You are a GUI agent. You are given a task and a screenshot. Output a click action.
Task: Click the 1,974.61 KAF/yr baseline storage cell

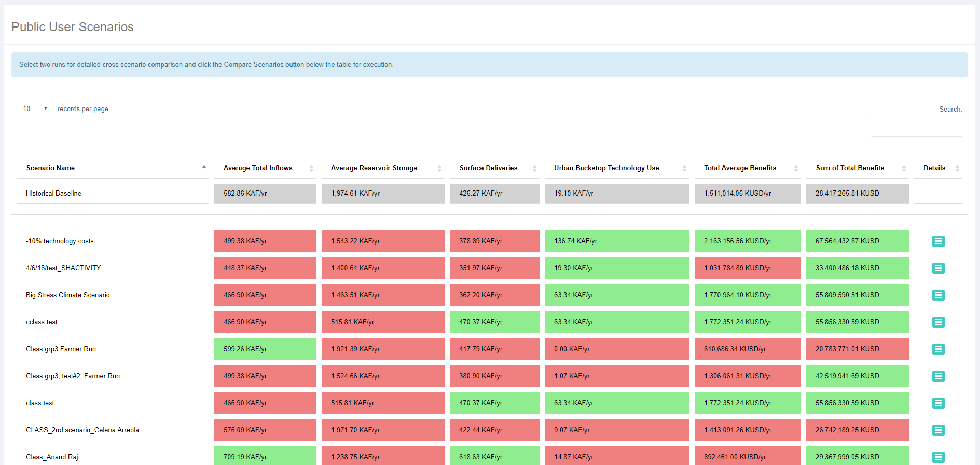point(383,194)
